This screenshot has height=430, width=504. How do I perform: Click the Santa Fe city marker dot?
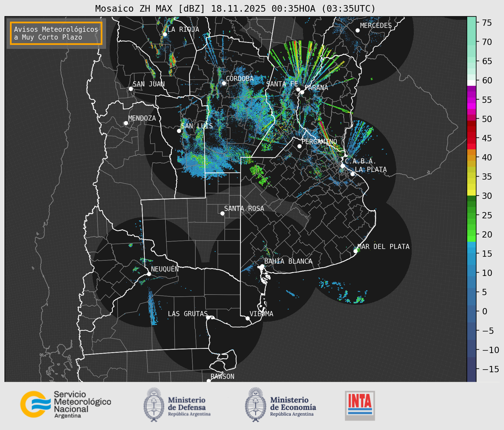coord(298,89)
